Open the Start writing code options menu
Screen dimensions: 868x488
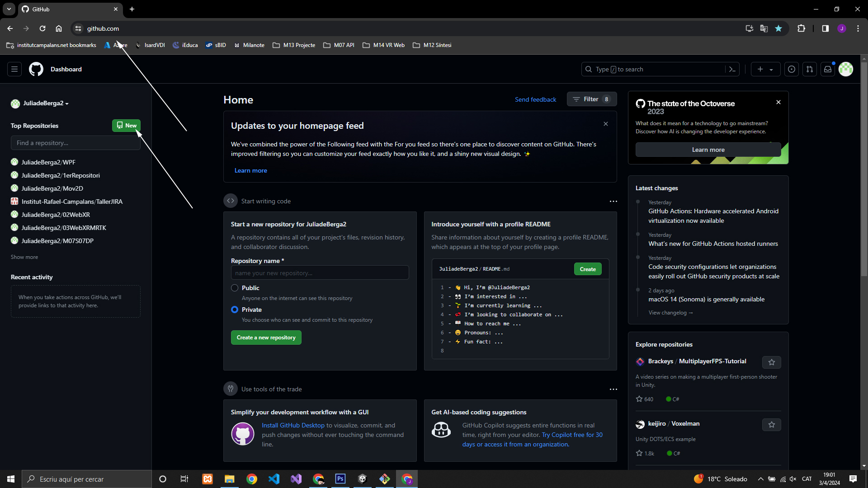tap(613, 202)
